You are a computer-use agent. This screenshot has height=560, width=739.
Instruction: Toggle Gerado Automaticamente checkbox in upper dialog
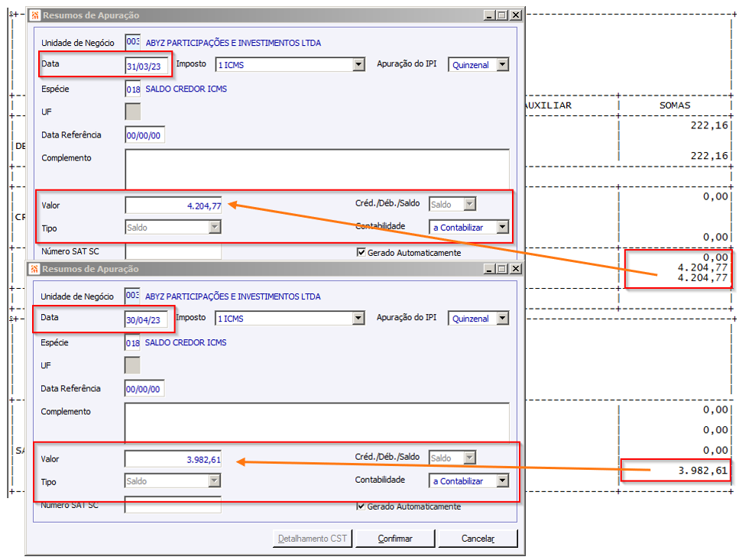click(x=361, y=252)
